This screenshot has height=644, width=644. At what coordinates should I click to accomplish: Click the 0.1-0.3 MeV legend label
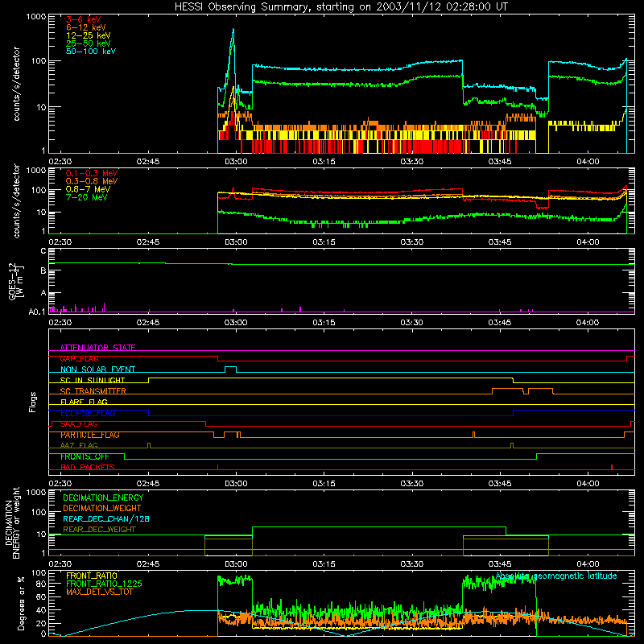pyautogui.click(x=92, y=173)
